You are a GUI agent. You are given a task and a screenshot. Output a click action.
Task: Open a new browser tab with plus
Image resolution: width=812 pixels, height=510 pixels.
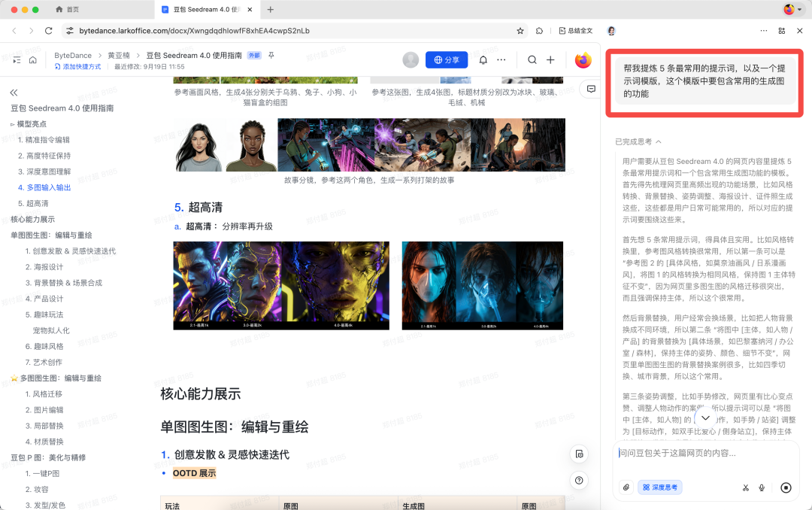coord(271,9)
